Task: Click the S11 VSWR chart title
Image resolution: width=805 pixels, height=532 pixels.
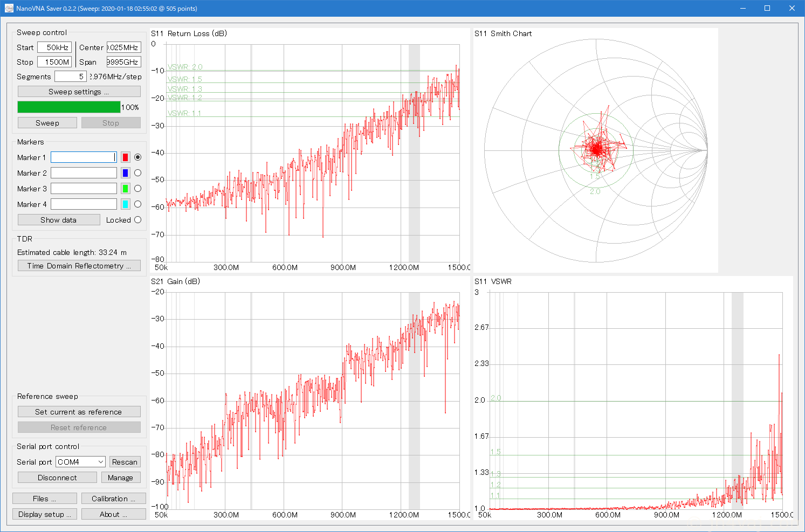Action: (x=493, y=281)
